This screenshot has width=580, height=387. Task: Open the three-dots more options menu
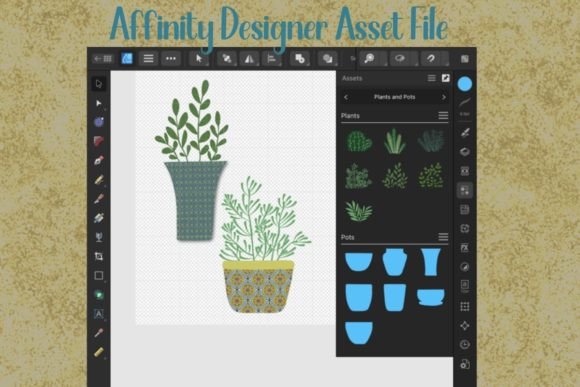click(171, 58)
